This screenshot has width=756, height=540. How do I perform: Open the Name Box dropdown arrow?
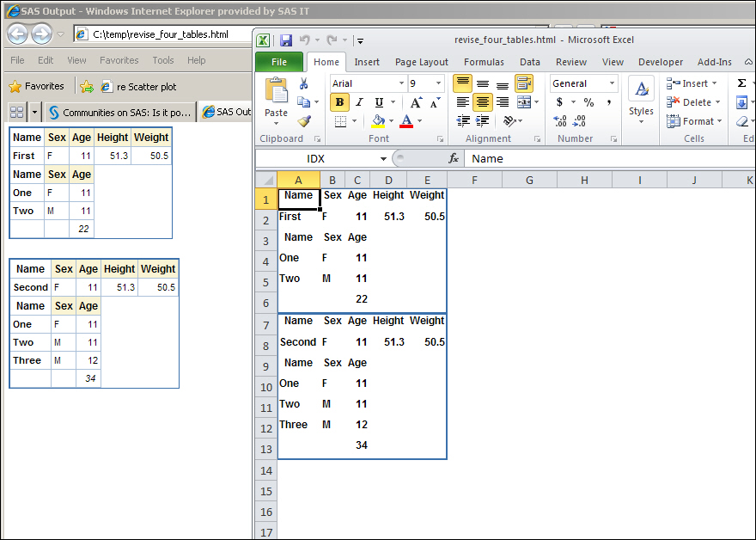pyautogui.click(x=383, y=158)
